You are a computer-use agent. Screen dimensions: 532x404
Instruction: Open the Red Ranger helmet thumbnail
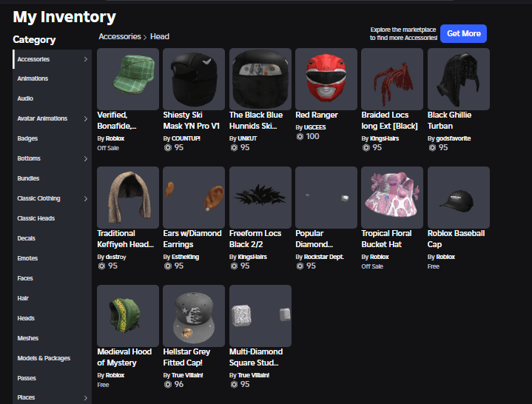pos(326,79)
